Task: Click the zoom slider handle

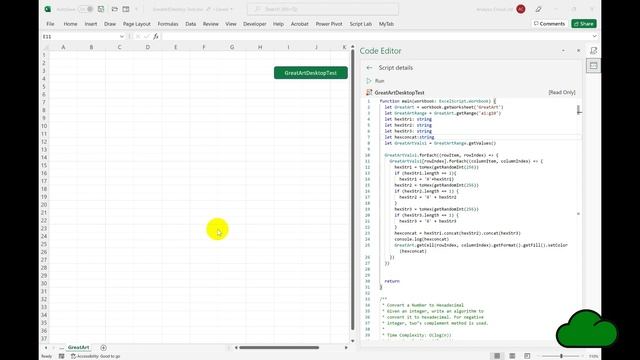Action: (562, 356)
